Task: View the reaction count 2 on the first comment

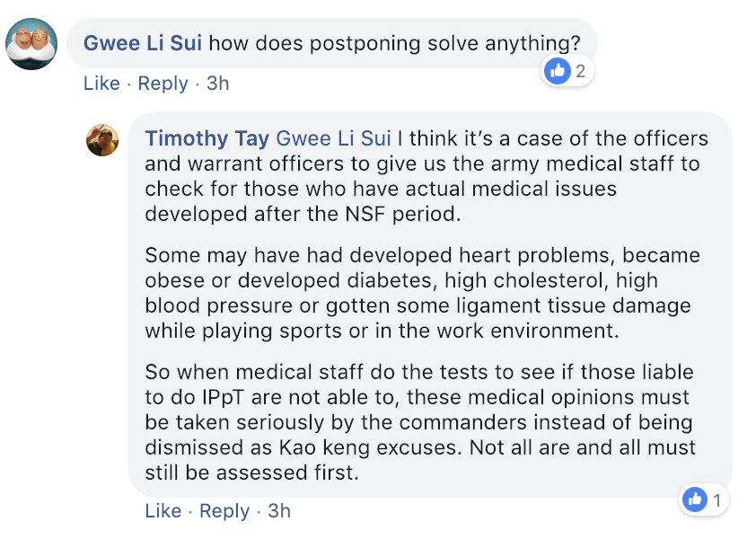Action: click(581, 71)
